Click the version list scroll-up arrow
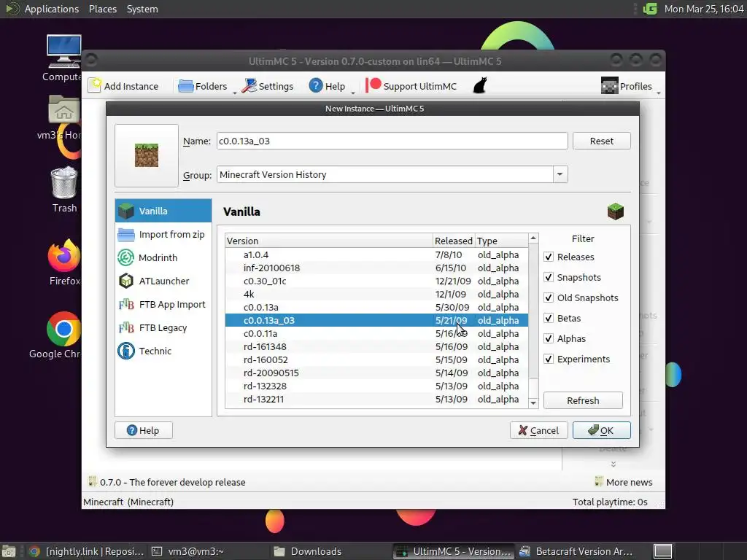This screenshot has height=560, width=747. [533, 238]
